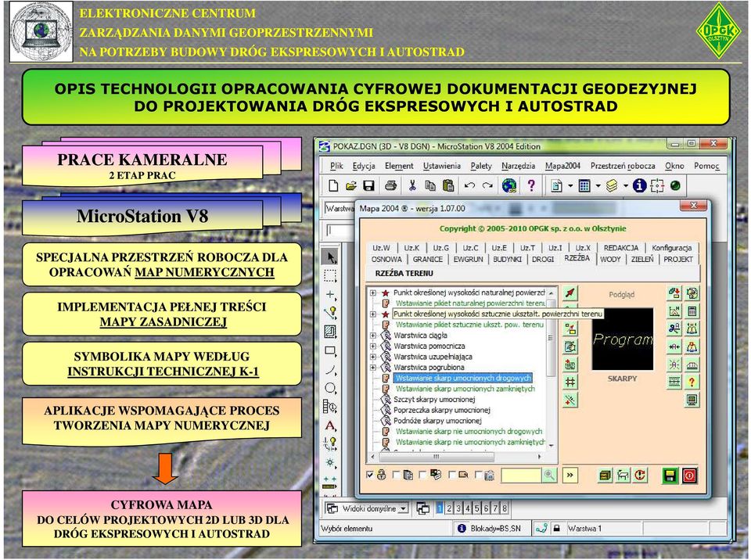Screen dimensions: 751x560
Task: Select the Fence dashed rectangle tool
Action: [330, 276]
